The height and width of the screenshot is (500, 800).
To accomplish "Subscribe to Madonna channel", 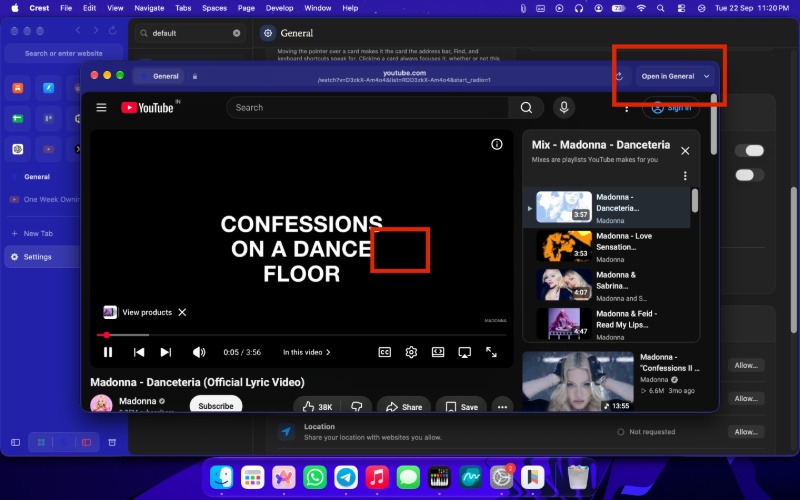I will (216, 405).
